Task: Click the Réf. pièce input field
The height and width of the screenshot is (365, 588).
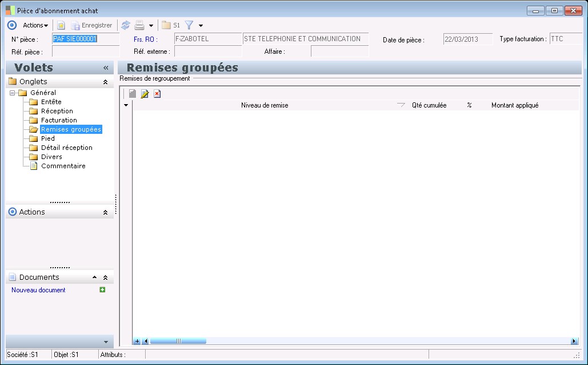Action: point(86,51)
